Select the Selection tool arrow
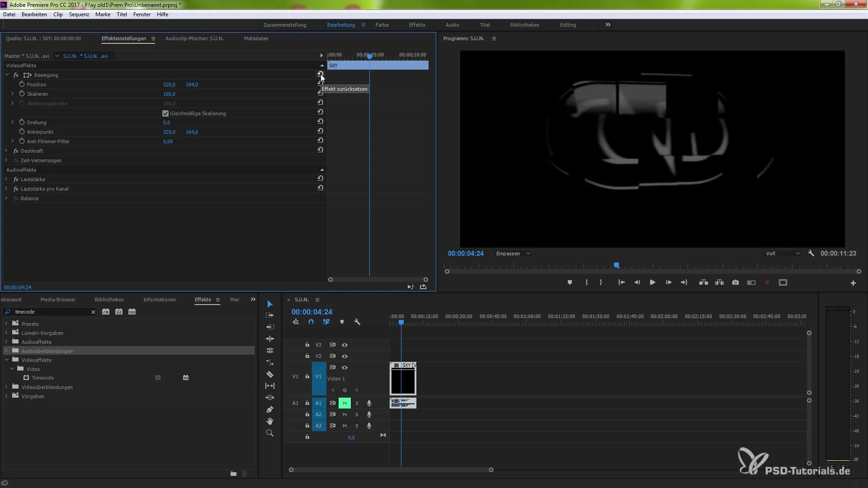 coord(270,304)
